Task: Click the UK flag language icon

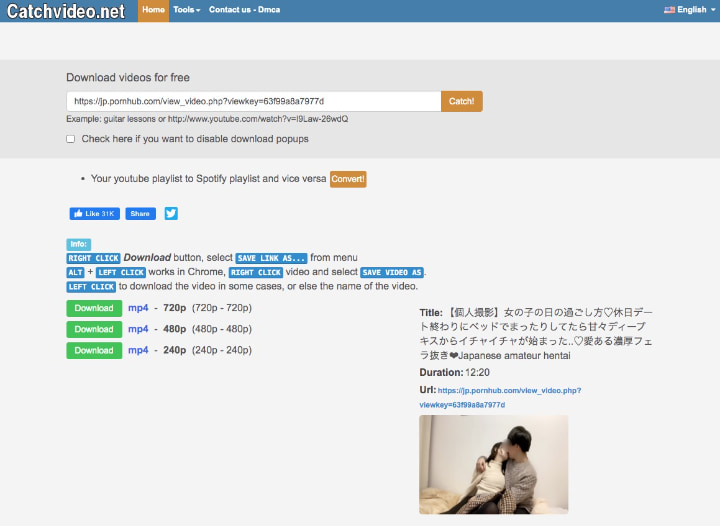Action: coord(669,10)
